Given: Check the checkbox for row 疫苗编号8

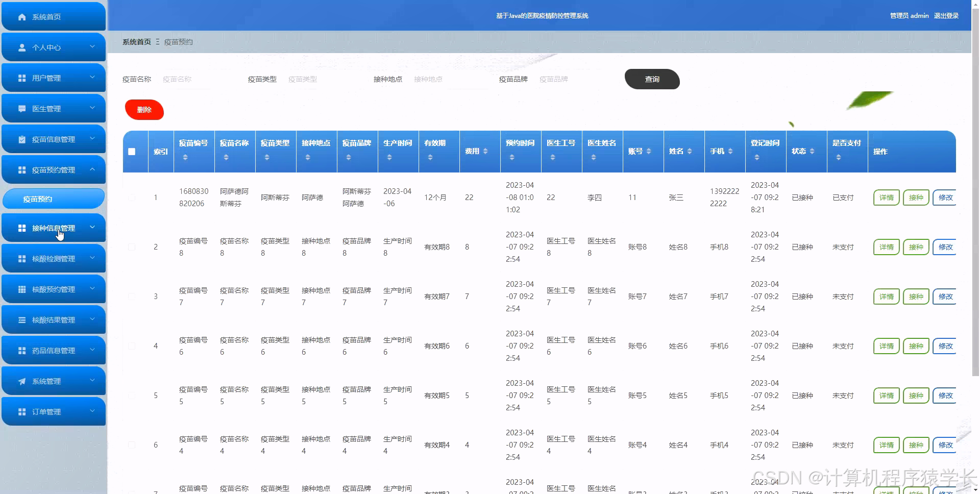Looking at the screenshot, I should pyautogui.click(x=132, y=247).
